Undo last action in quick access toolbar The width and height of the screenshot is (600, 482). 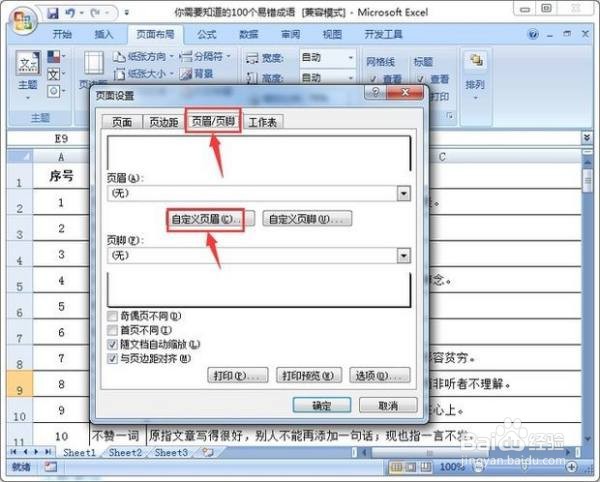point(70,13)
